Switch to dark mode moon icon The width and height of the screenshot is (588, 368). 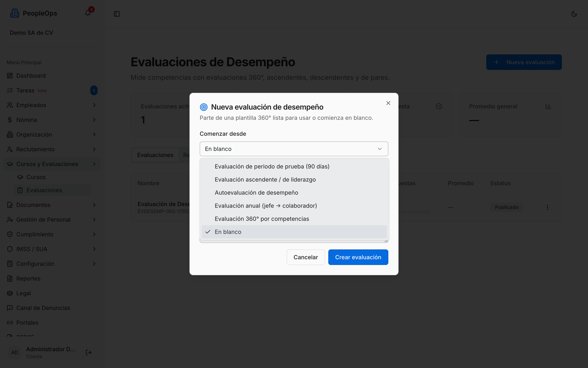coord(574,14)
